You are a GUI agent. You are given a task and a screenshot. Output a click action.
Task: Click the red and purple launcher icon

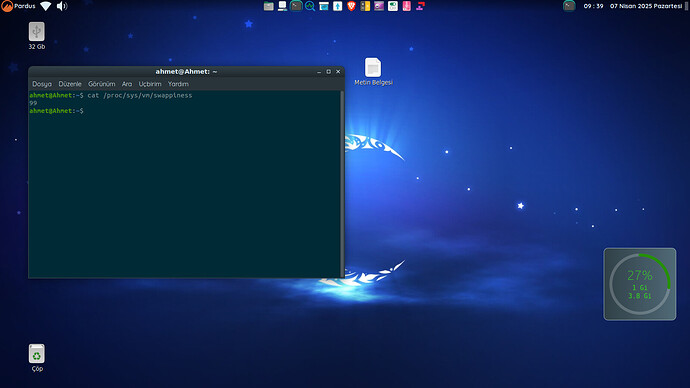pos(421,6)
